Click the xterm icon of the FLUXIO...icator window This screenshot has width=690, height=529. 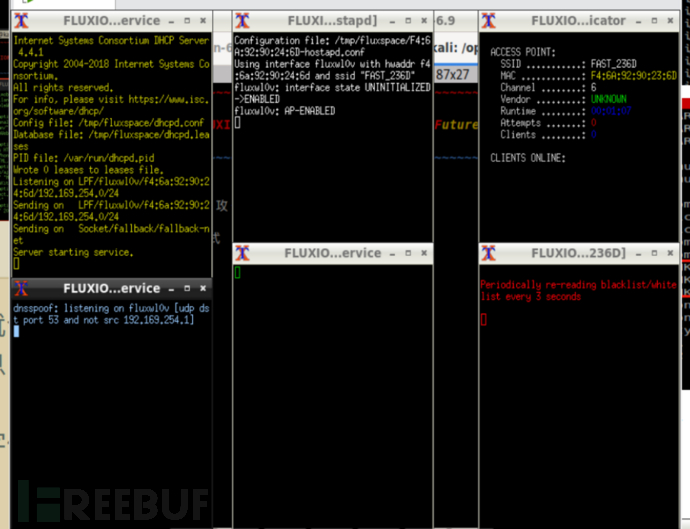(x=488, y=21)
